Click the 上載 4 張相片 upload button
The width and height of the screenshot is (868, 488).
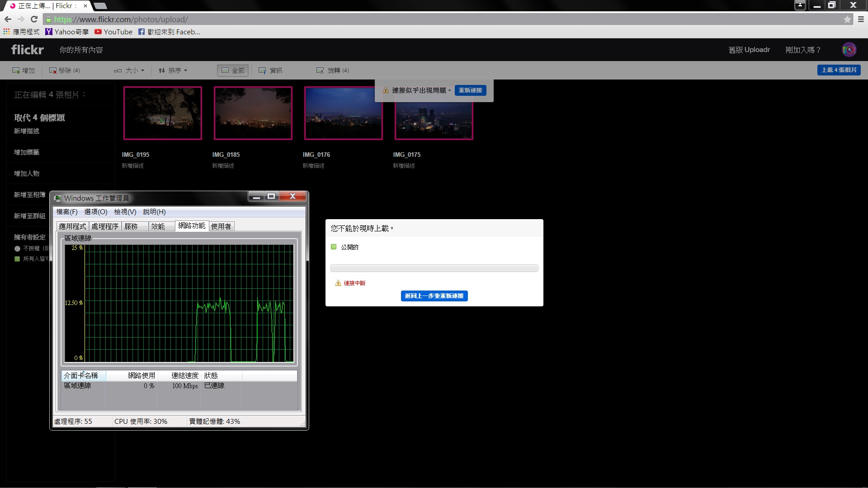839,70
